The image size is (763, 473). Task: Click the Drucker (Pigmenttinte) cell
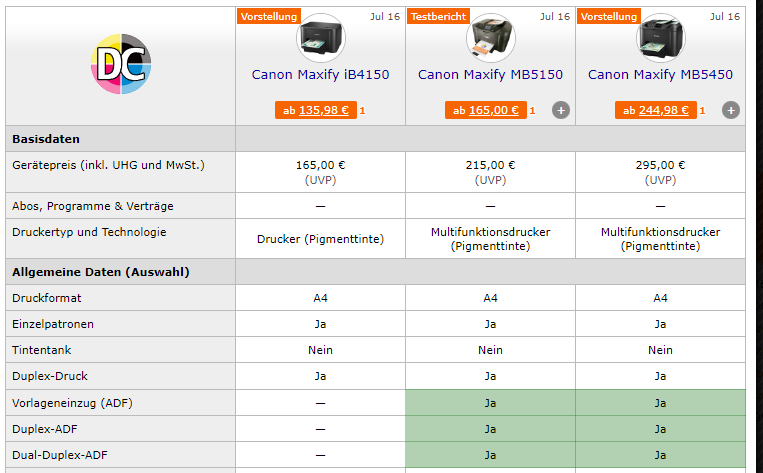pyautogui.click(x=320, y=239)
